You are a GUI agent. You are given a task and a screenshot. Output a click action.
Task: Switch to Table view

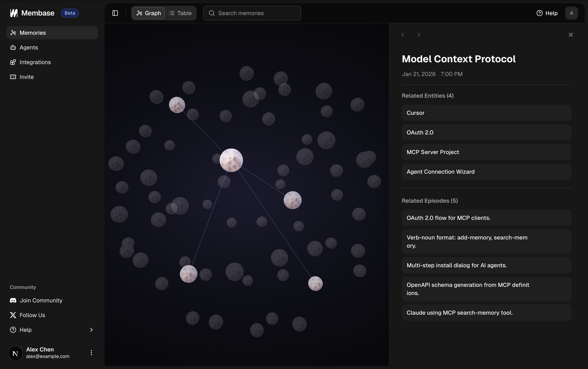click(180, 13)
